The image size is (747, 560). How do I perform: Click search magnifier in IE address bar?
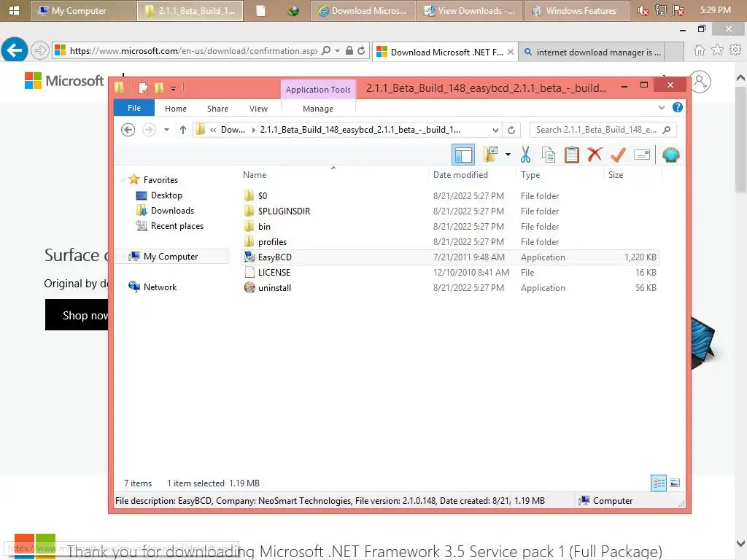click(x=326, y=50)
